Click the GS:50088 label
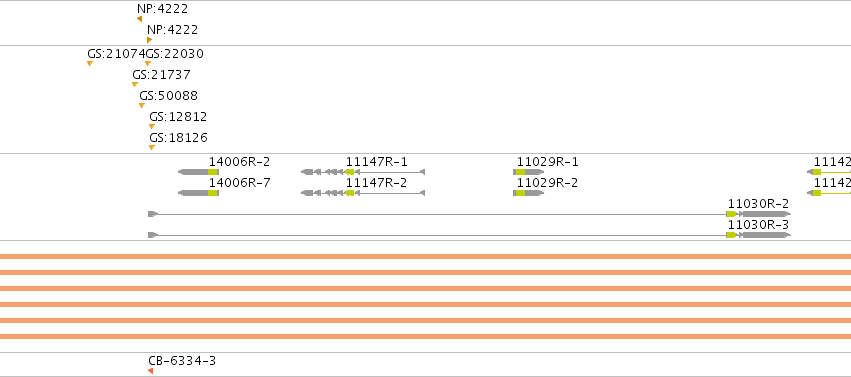Image resolution: width=851 pixels, height=377 pixels. 168,96
